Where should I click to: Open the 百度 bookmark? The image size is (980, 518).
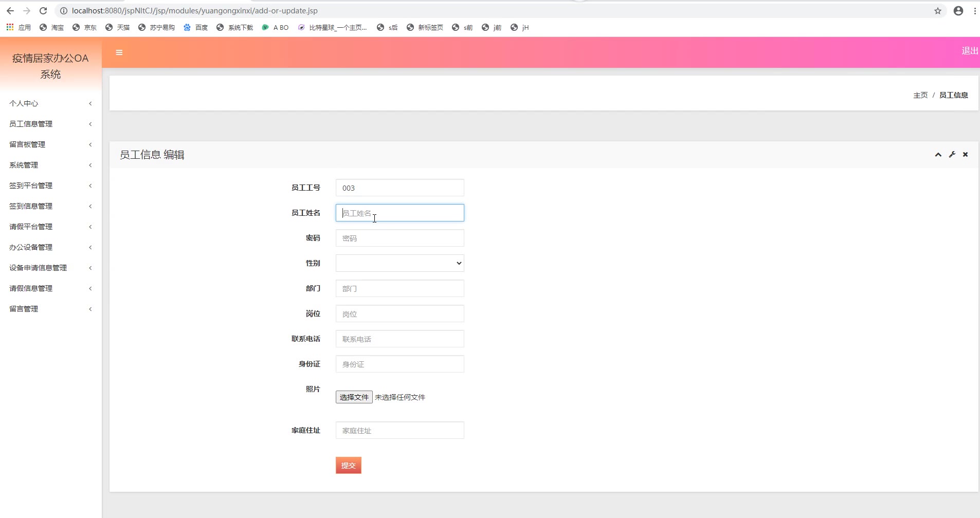[x=195, y=27]
